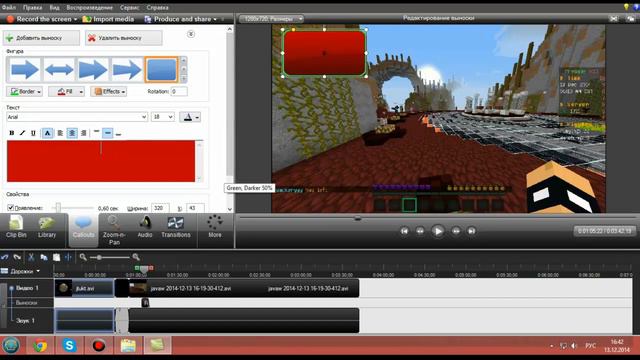Jump to previous clip in preview
Screen dimensions: 640x360
pos(404,231)
